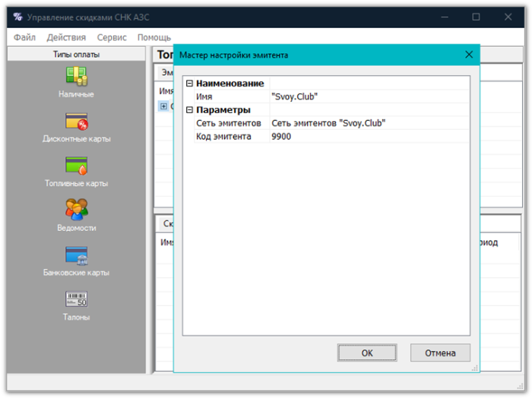Select the Банковские карты bank cards icon

pos(76,254)
